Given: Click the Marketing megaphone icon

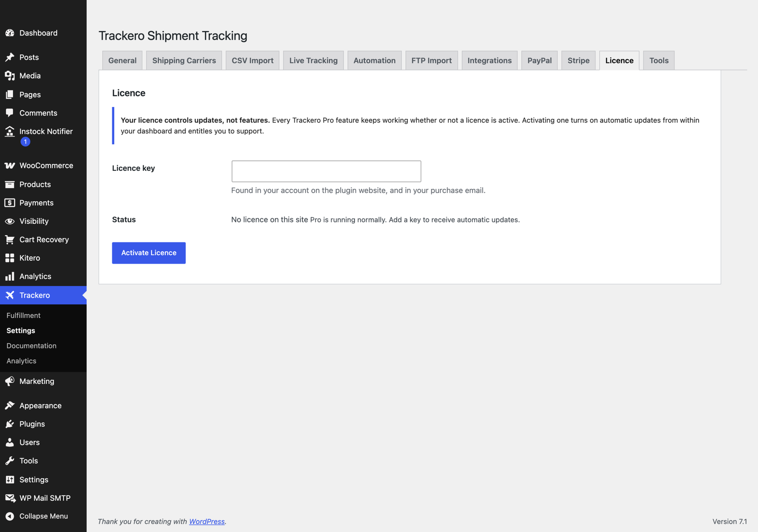Looking at the screenshot, I should (x=9, y=381).
